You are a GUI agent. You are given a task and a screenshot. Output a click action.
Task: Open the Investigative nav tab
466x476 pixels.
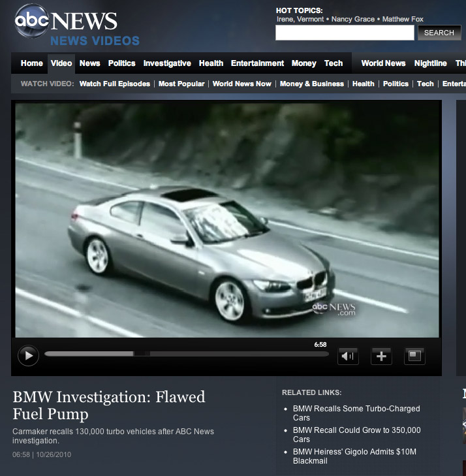tap(167, 63)
